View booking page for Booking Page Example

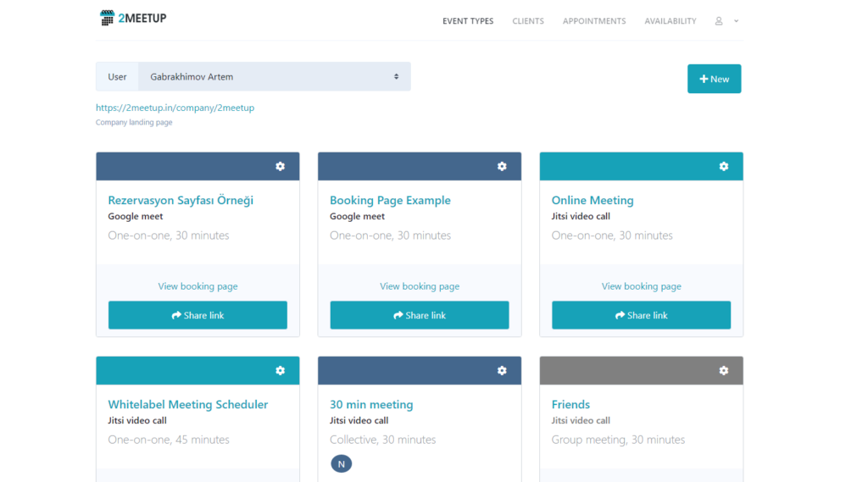(420, 286)
